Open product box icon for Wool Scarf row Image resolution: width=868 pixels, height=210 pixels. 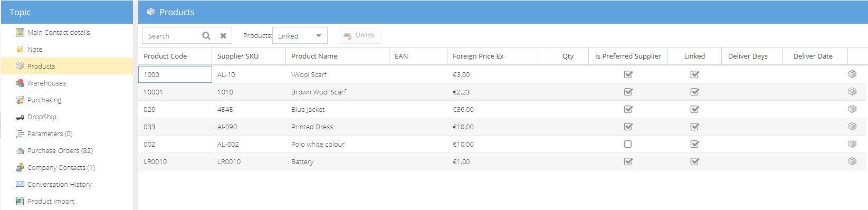point(852,74)
